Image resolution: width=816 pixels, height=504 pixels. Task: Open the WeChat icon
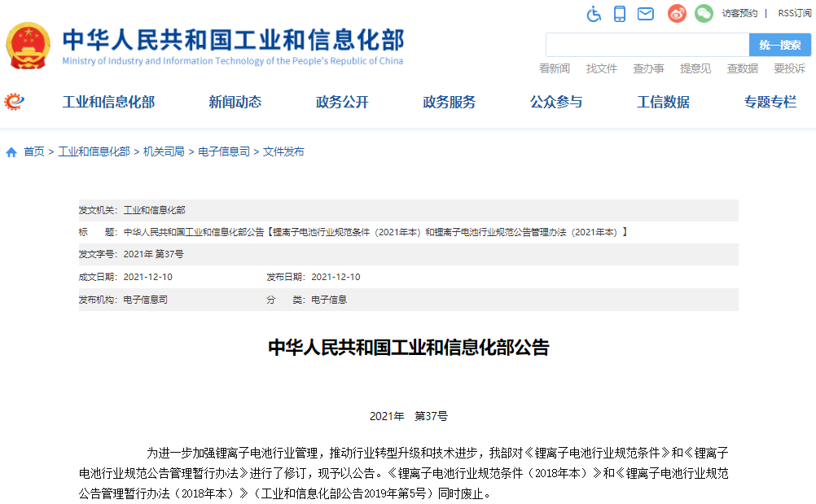pos(703,14)
